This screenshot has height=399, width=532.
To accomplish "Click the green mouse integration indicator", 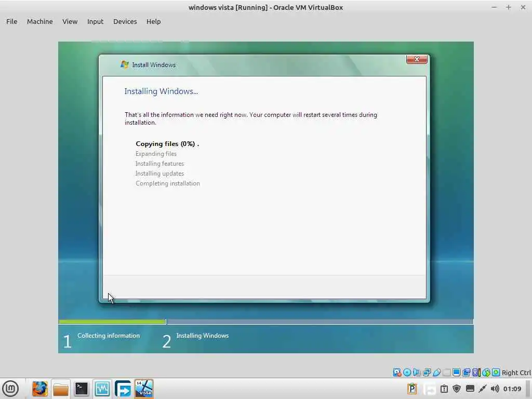I will click(x=486, y=372).
